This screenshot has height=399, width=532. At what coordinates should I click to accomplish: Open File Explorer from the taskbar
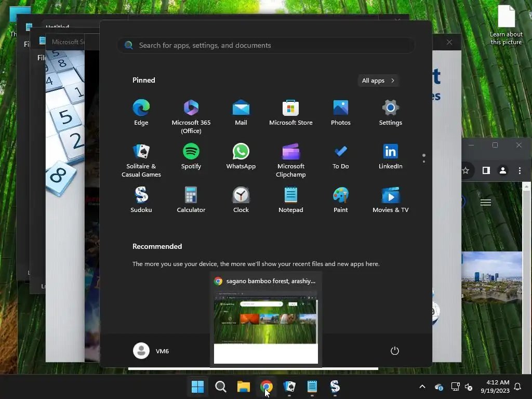(x=243, y=387)
